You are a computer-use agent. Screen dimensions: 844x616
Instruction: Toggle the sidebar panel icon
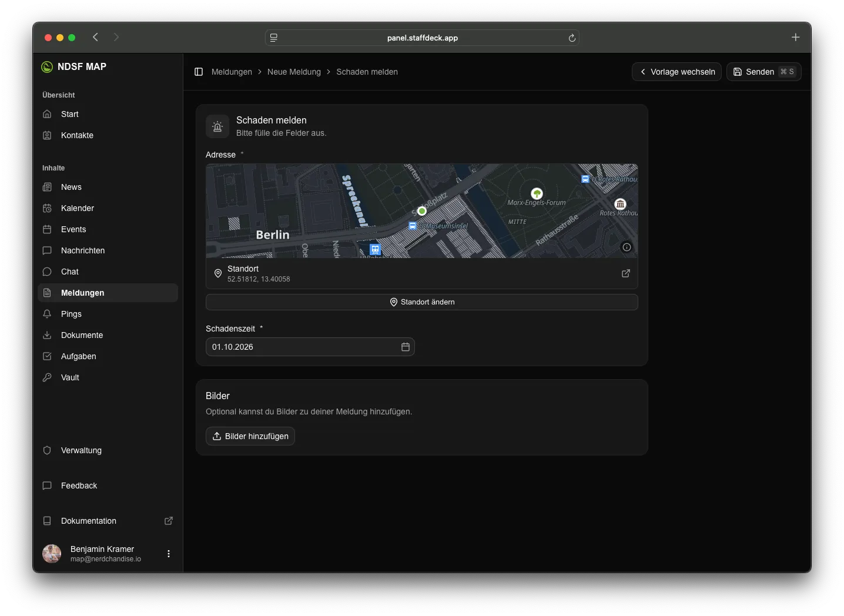coord(199,72)
